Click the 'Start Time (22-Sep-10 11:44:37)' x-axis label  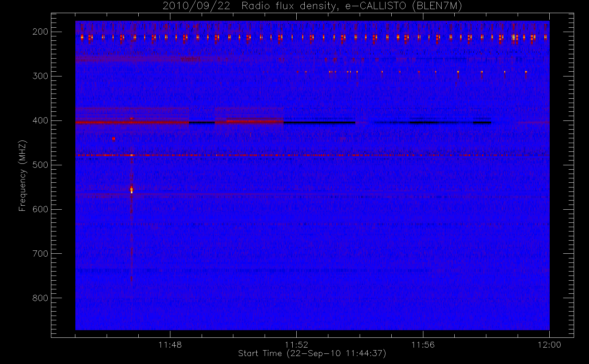pyautogui.click(x=312, y=353)
